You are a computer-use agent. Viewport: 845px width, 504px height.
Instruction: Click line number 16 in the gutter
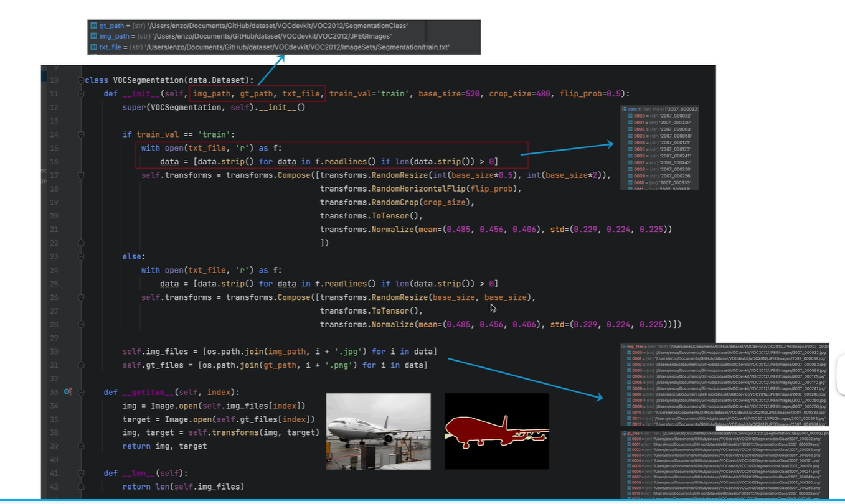point(54,162)
